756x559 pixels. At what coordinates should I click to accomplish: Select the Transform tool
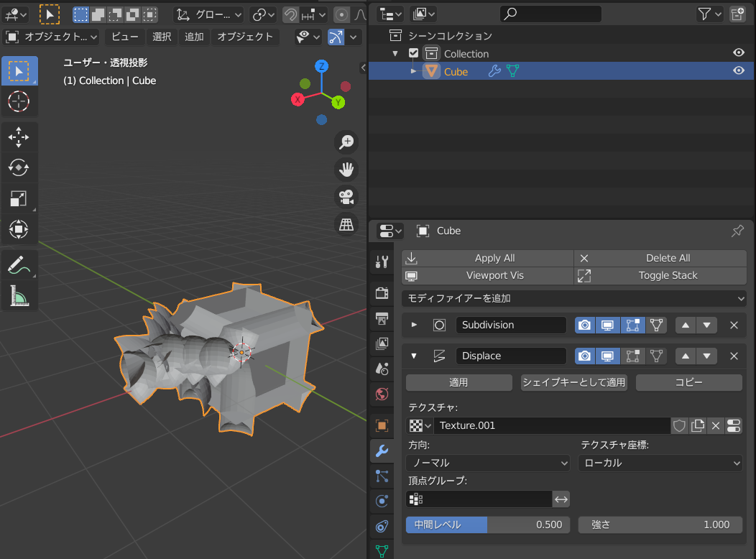[x=19, y=229]
